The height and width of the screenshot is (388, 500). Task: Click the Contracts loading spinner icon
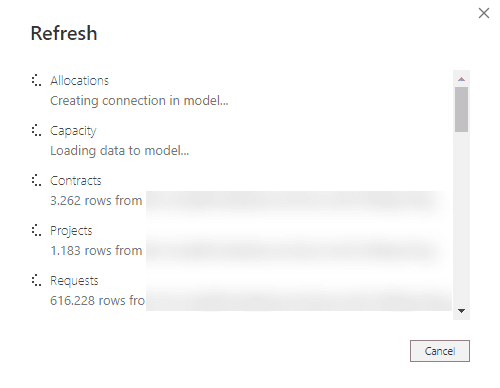click(36, 180)
